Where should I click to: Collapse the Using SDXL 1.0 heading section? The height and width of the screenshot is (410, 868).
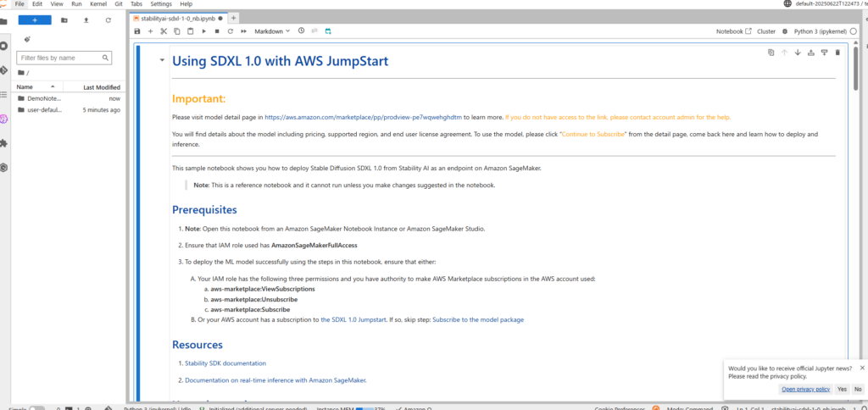(x=162, y=60)
